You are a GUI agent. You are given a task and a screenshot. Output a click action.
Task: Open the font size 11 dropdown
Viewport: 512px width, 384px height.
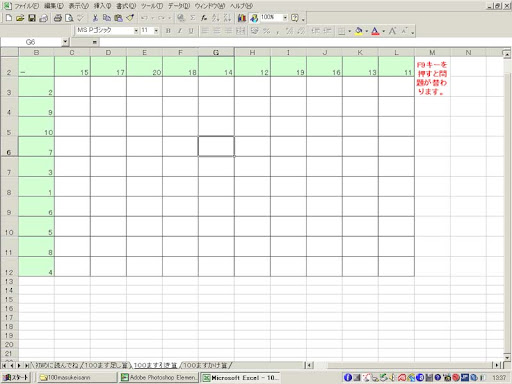(x=156, y=31)
